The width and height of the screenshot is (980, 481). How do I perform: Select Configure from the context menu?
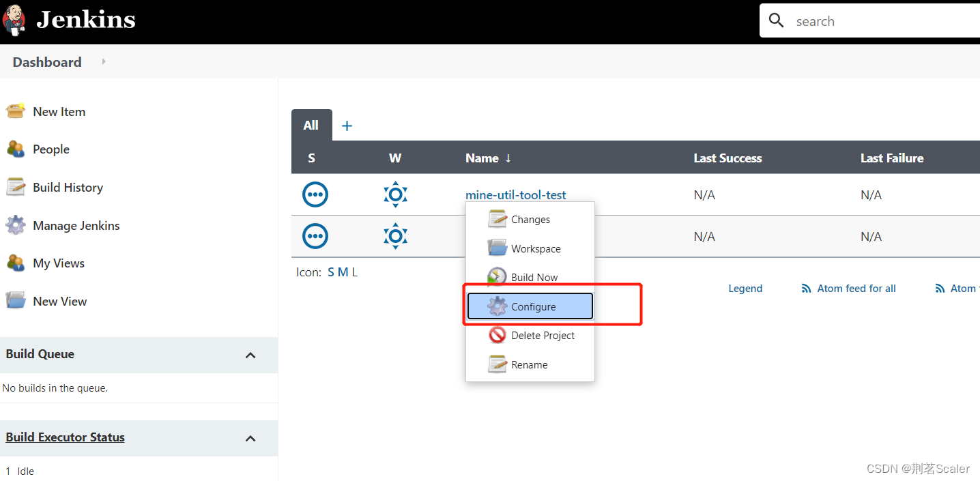tap(533, 307)
